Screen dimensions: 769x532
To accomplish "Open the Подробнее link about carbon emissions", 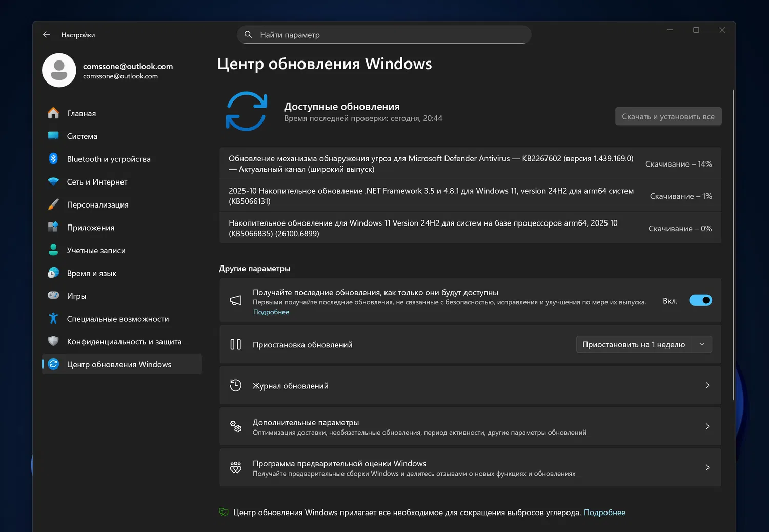I will tap(604, 513).
